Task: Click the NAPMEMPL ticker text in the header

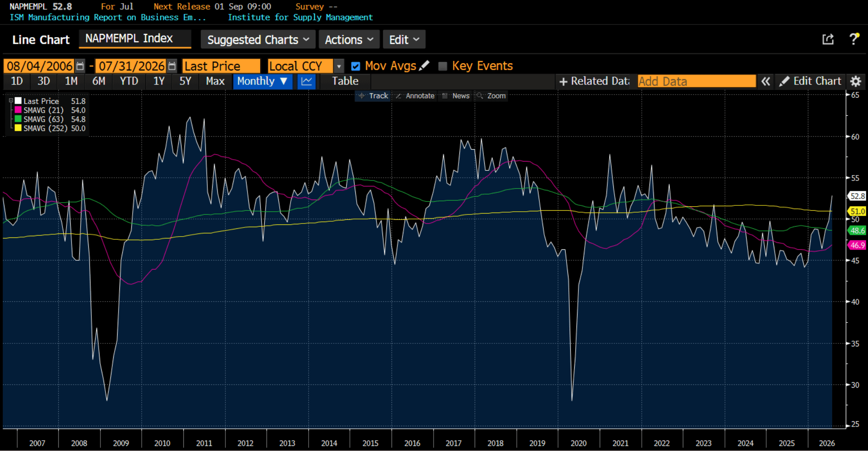Action: pyautogui.click(x=28, y=7)
